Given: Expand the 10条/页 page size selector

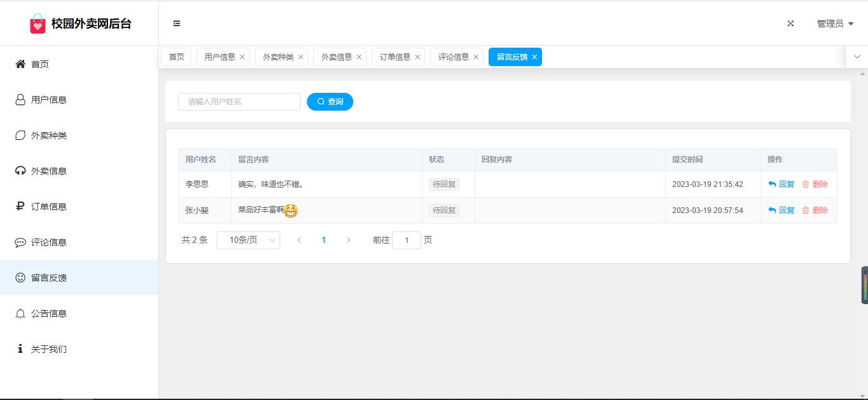Looking at the screenshot, I should (248, 240).
